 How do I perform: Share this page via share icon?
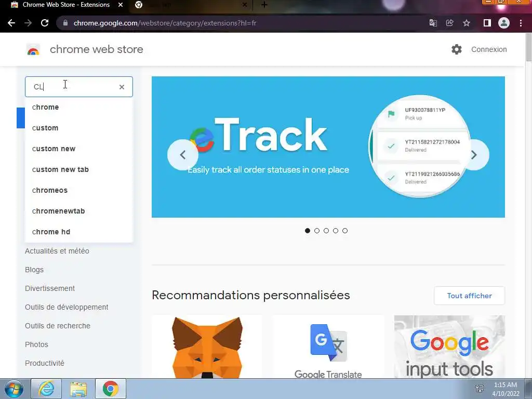pos(449,23)
